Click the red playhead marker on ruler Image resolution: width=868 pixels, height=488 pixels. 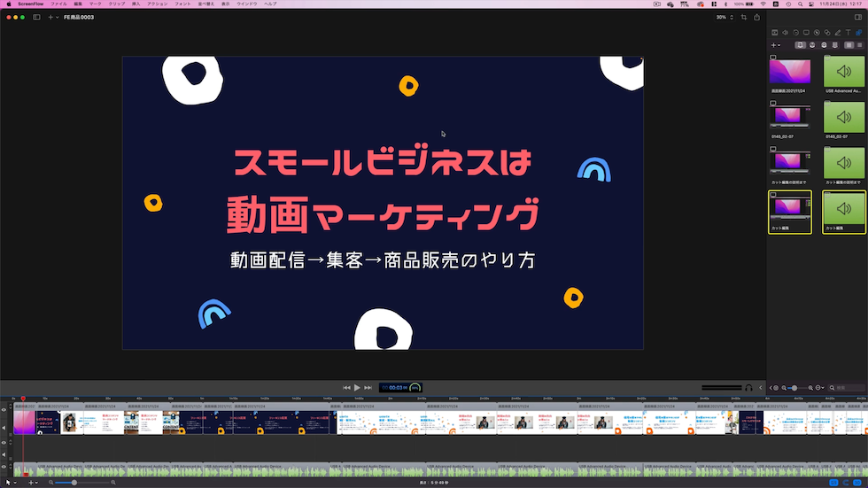pos(23,399)
